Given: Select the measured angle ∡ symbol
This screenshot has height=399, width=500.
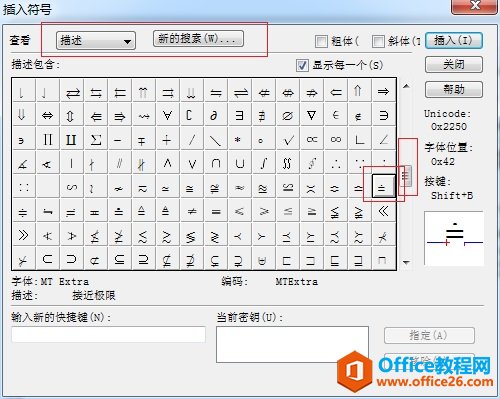Looking at the screenshot, I should click(x=23, y=163).
